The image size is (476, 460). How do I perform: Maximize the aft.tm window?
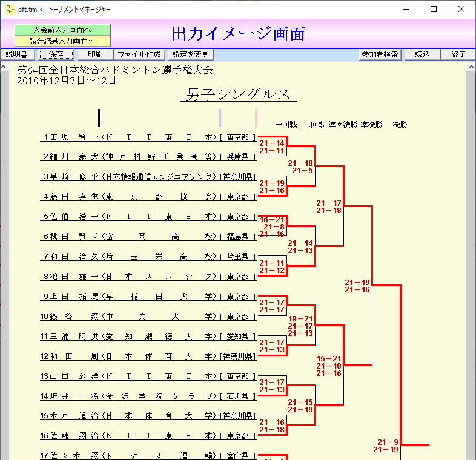coord(434,10)
